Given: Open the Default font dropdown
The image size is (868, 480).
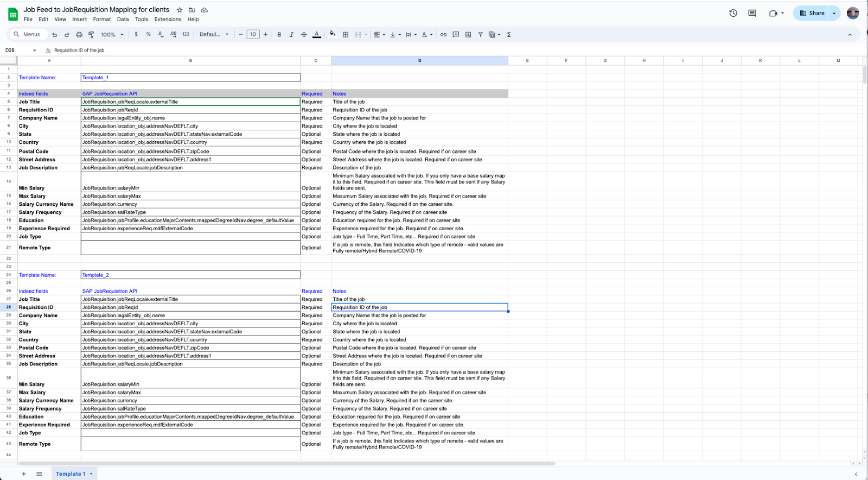Looking at the screenshot, I should click(214, 34).
